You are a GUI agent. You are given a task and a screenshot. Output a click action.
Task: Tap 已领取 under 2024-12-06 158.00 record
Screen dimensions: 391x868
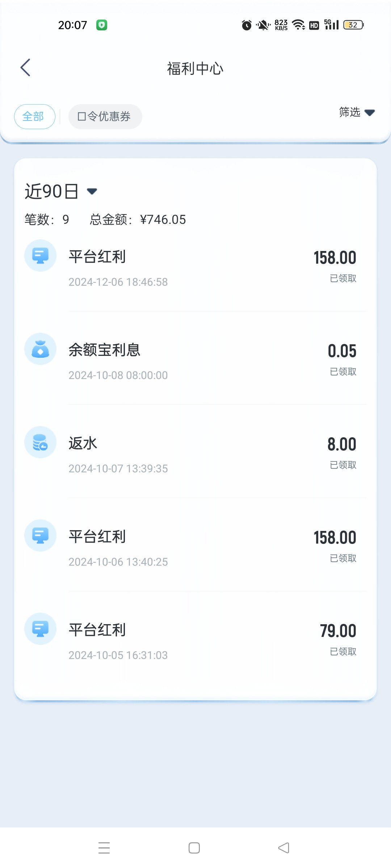[343, 278]
